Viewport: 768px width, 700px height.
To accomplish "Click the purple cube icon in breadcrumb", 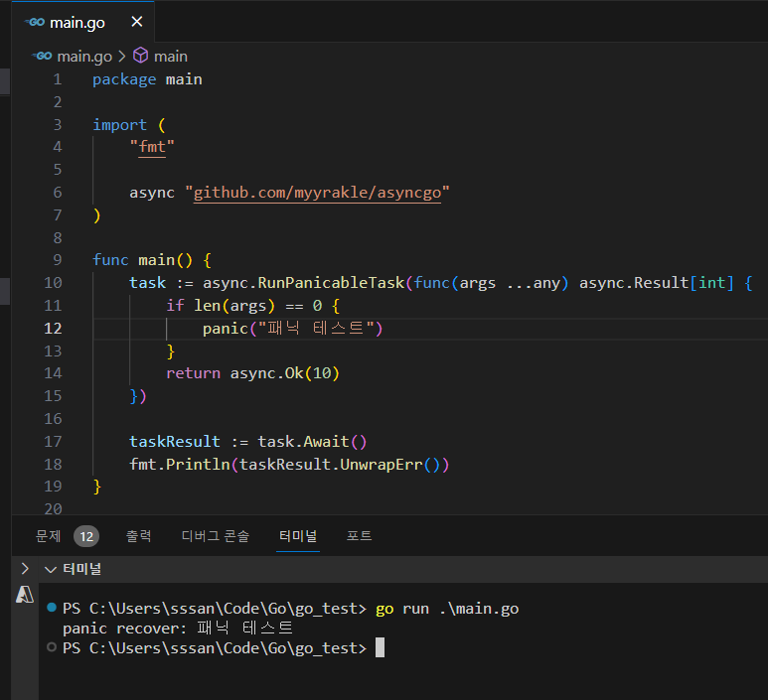I will coord(140,57).
